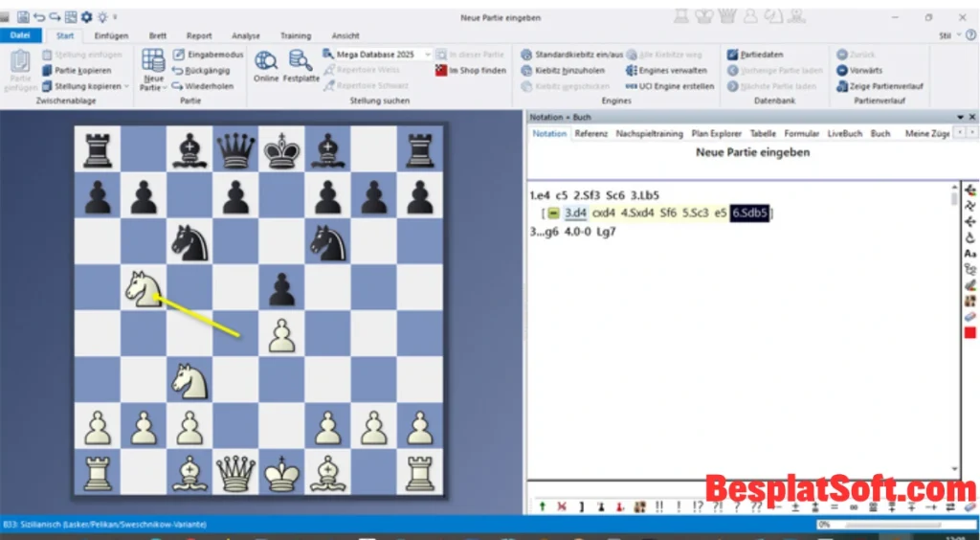Screen dimensions: 980x540
Task: Click the Neue Partie database icon
Action: click(153, 60)
